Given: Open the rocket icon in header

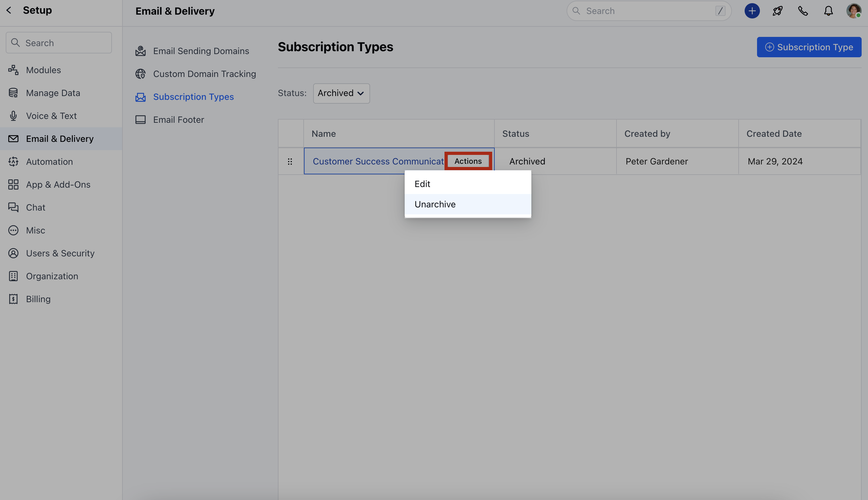Looking at the screenshot, I should pyautogui.click(x=777, y=11).
